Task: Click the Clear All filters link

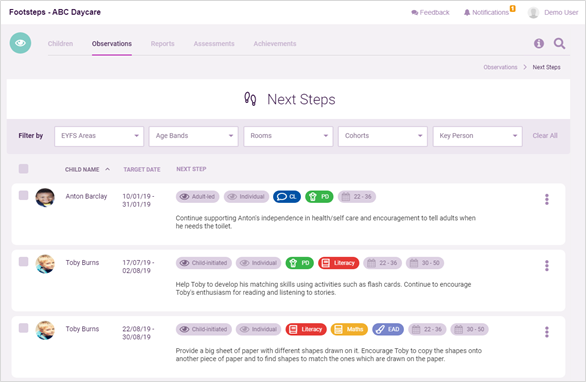Action: [x=545, y=136]
